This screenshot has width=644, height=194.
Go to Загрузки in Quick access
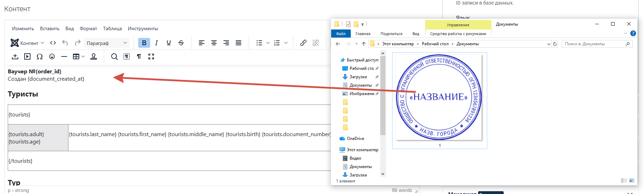pyautogui.click(x=358, y=77)
